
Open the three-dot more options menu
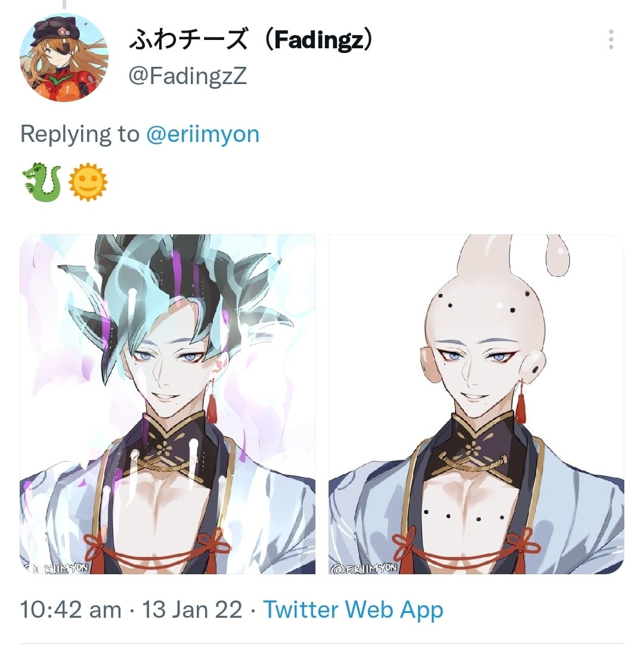click(x=611, y=39)
